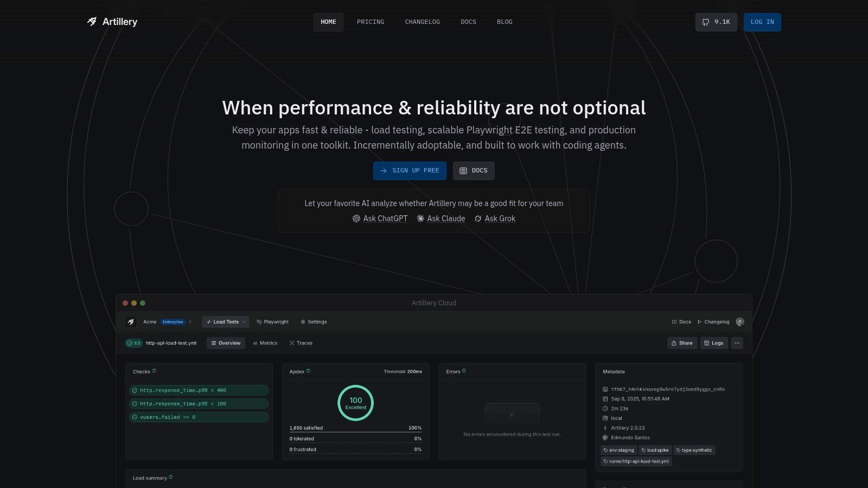This screenshot has width=868, height=488.
Task: Open the Docs link in the dashboard header
Action: 681,322
